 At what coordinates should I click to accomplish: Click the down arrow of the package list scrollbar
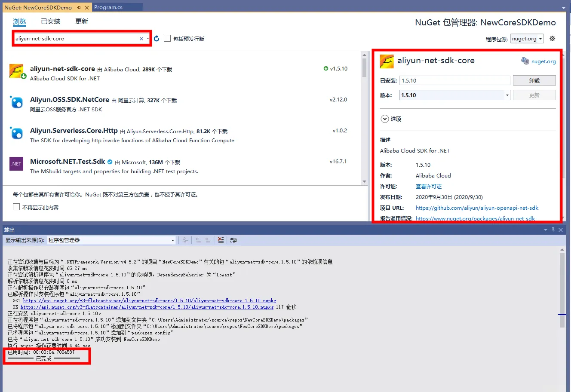tap(364, 182)
